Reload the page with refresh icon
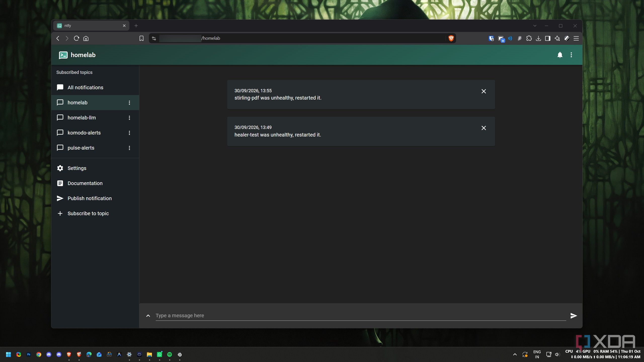The image size is (644, 362). point(76,38)
